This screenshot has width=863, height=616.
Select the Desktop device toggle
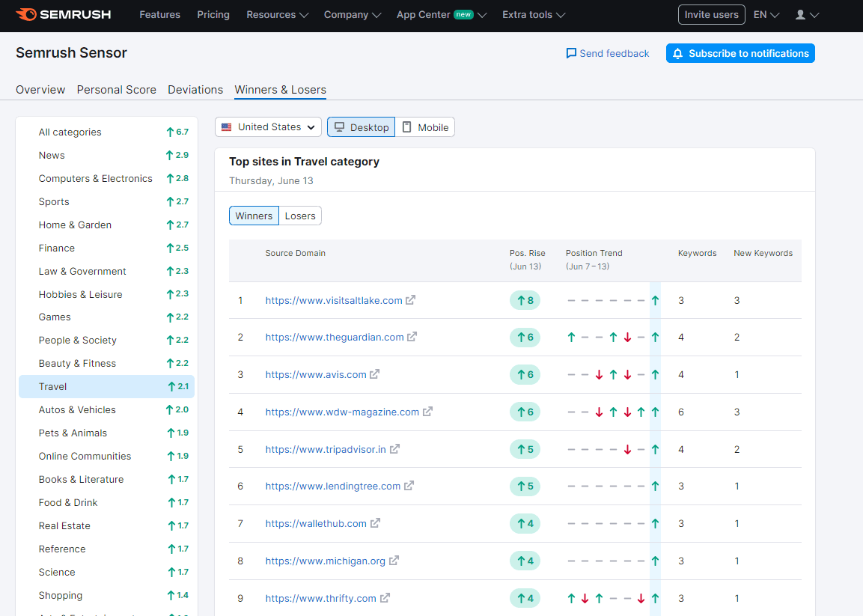click(361, 127)
